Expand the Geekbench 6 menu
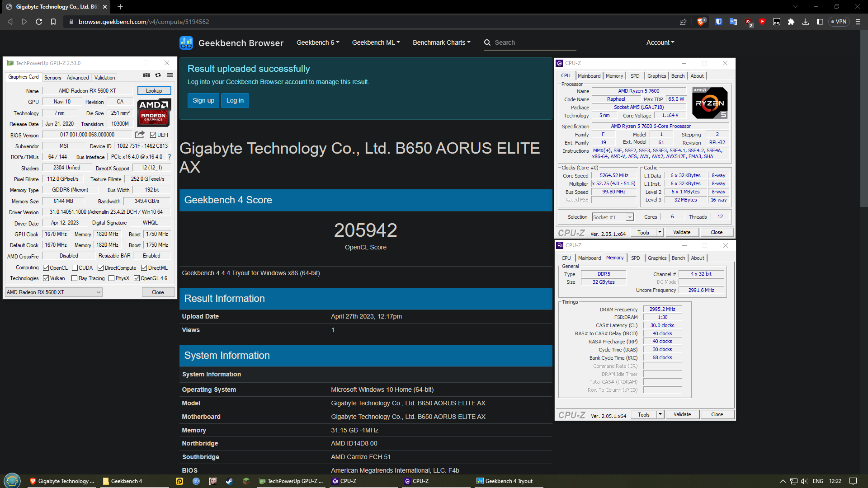The height and width of the screenshot is (488, 868). pyautogui.click(x=318, y=42)
